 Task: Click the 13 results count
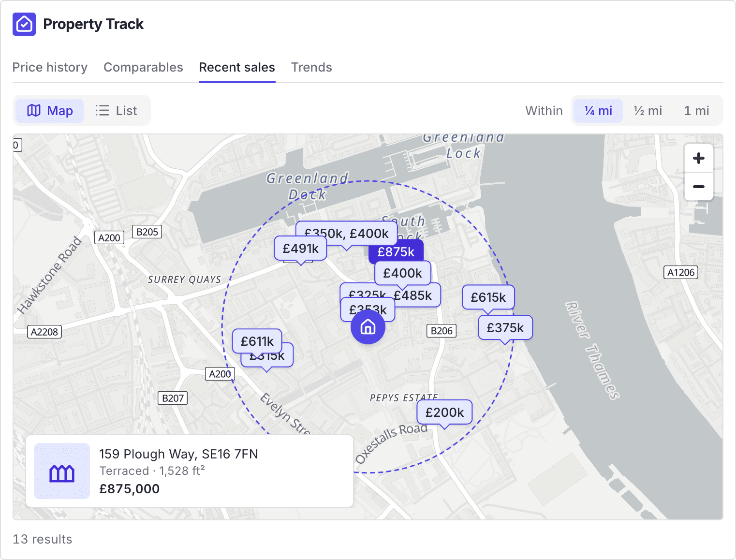[x=43, y=539]
